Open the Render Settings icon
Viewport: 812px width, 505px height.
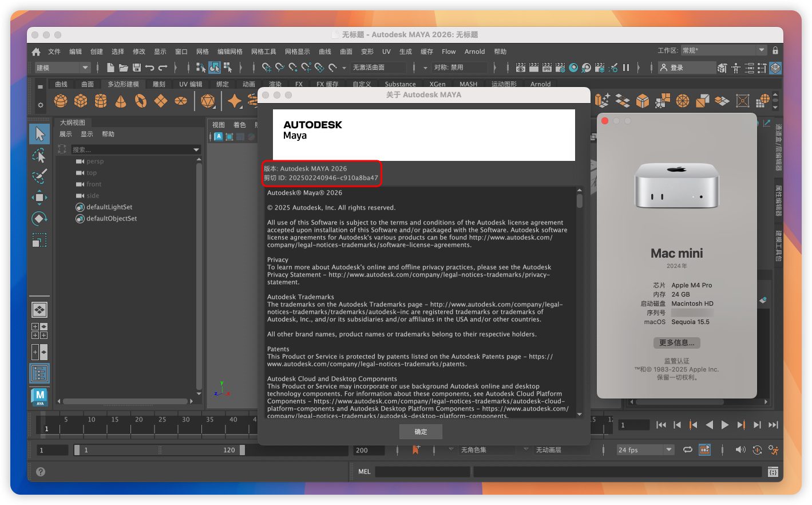(x=560, y=68)
